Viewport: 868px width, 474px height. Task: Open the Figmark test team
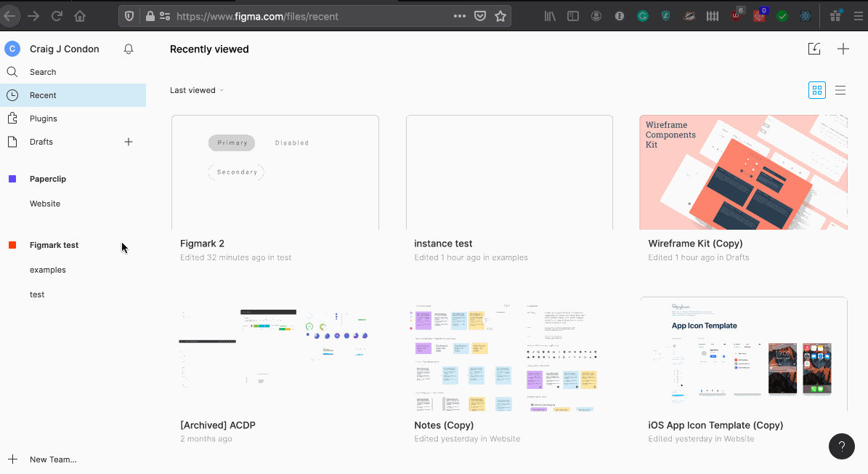pos(54,245)
